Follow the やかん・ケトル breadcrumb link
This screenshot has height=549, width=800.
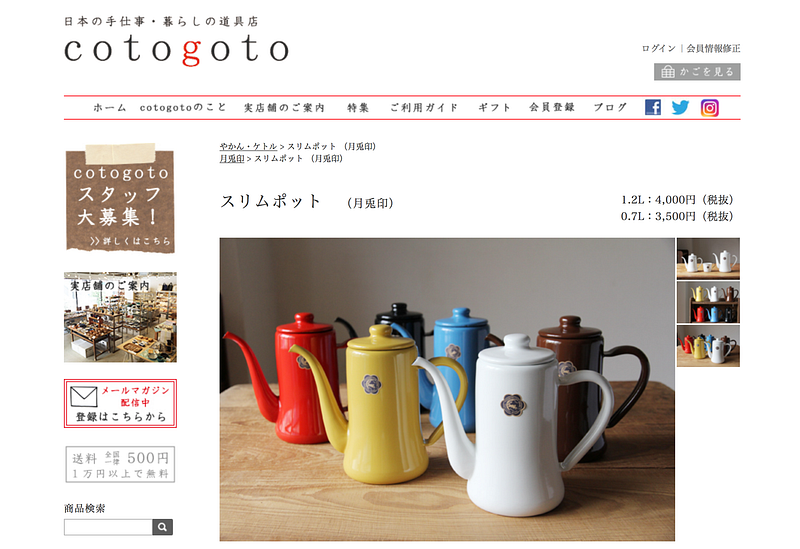[x=248, y=146]
